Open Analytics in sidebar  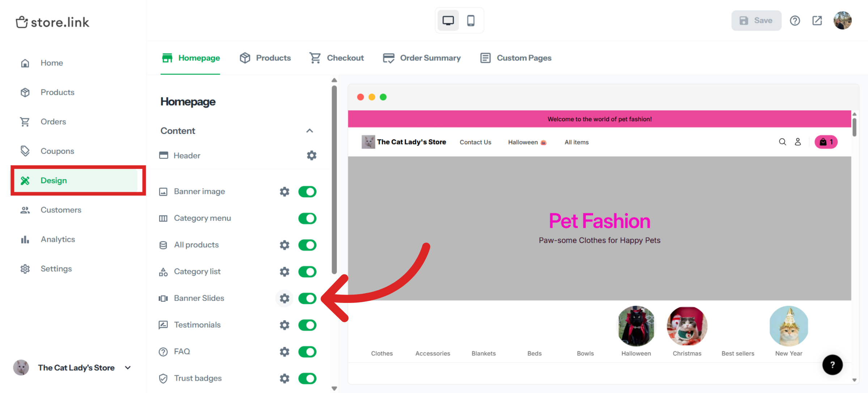(58, 239)
